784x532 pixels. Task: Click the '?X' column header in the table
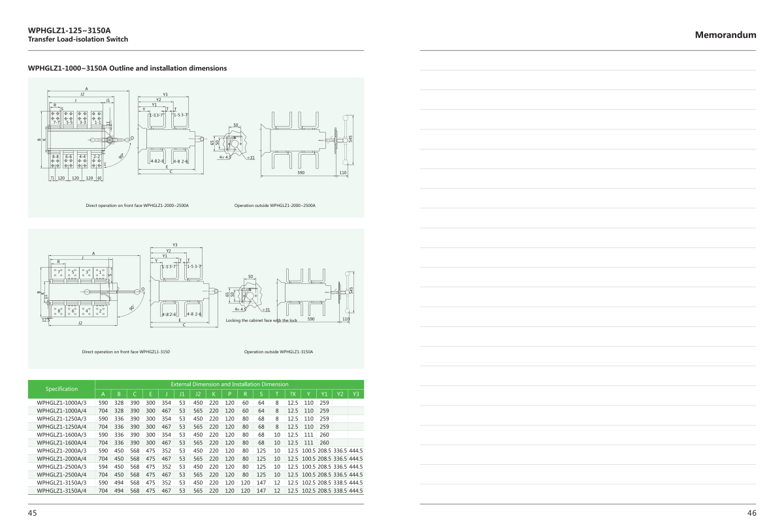point(293,394)
